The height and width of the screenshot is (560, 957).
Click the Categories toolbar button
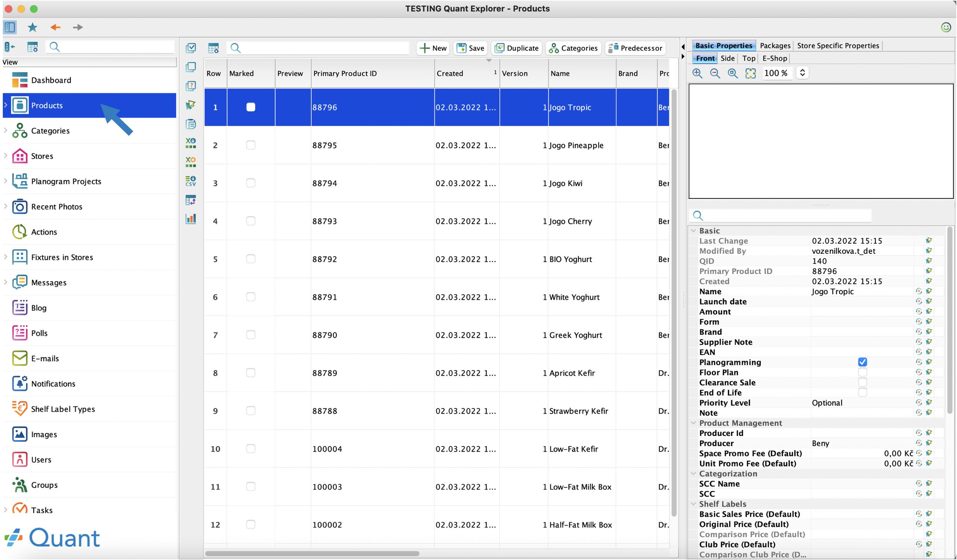tap(573, 48)
